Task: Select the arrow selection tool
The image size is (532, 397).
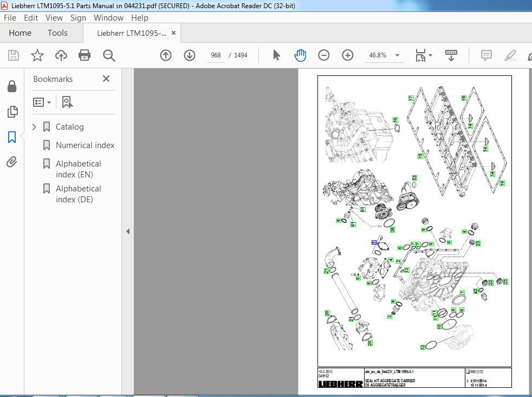Action: click(x=276, y=55)
